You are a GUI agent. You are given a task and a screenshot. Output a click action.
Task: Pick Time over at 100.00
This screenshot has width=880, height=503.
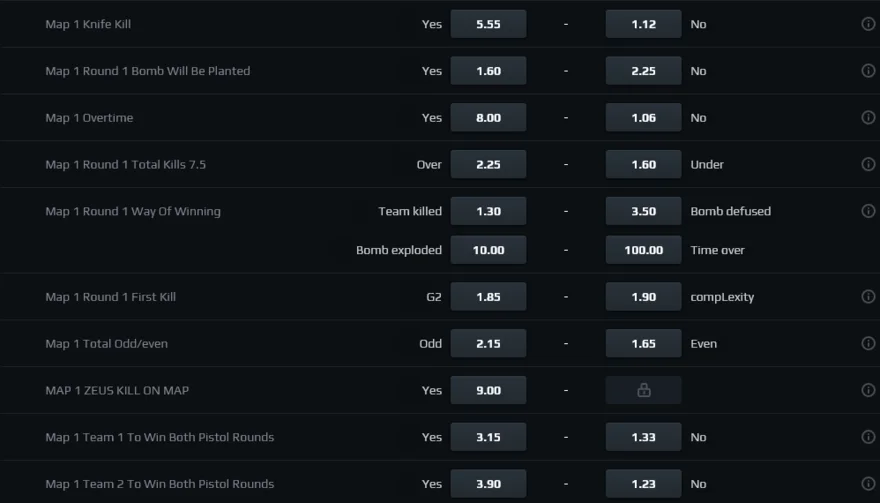[x=643, y=250]
